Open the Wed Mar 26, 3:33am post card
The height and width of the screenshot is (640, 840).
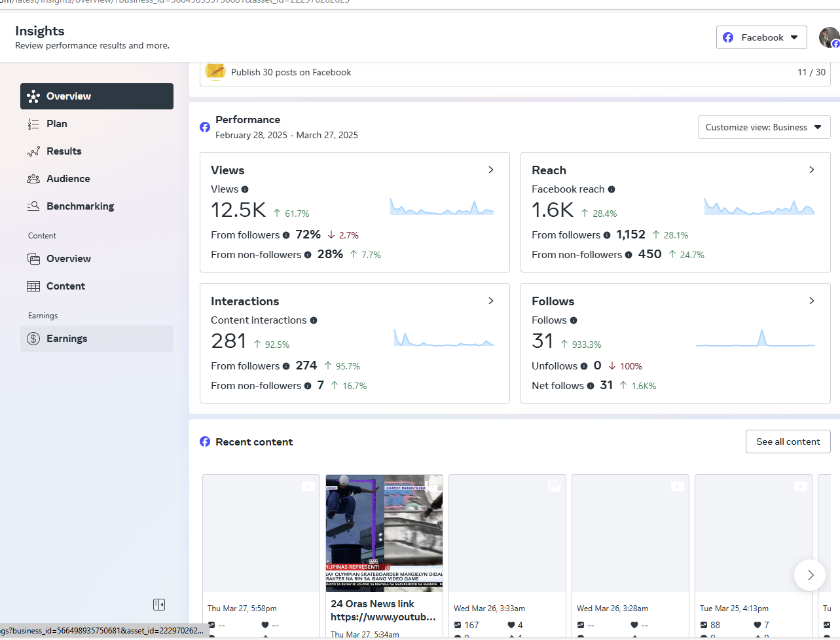pos(507,555)
